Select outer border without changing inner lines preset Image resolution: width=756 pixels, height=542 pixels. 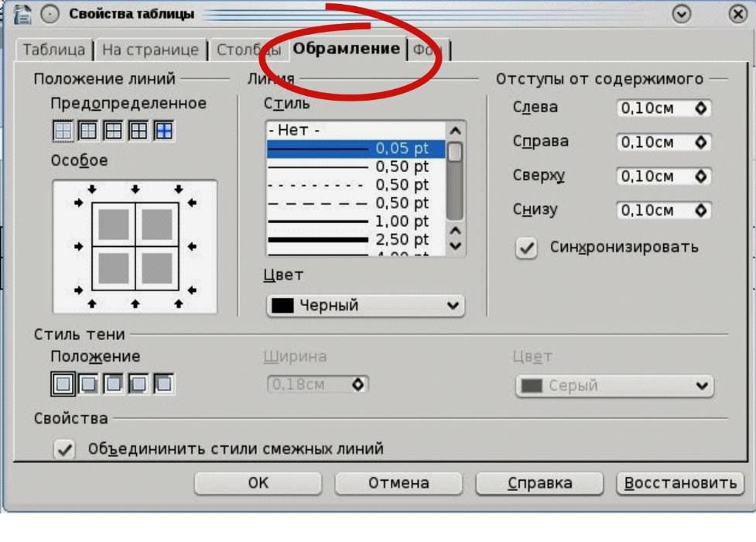pyautogui.click(x=164, y=132)
